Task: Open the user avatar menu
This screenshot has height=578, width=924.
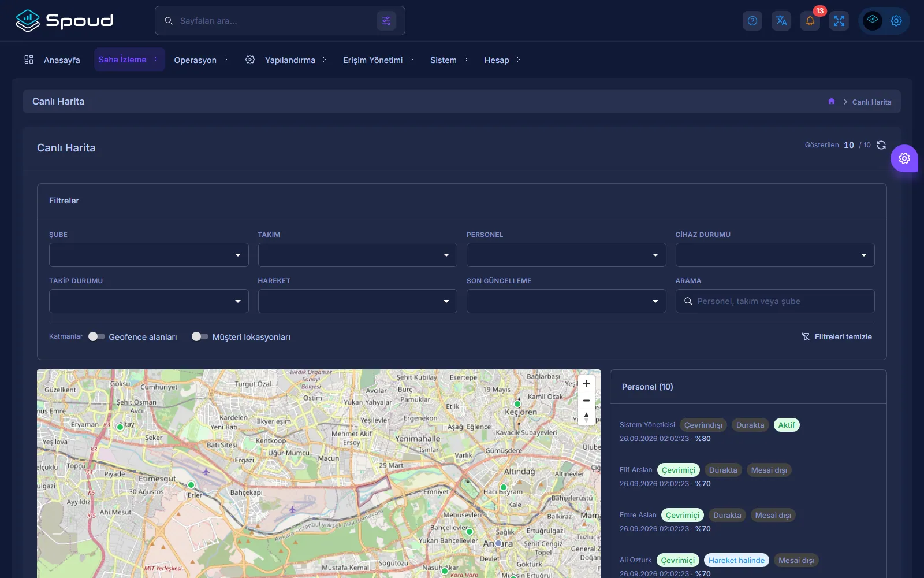Action: [x=873, y=21]
